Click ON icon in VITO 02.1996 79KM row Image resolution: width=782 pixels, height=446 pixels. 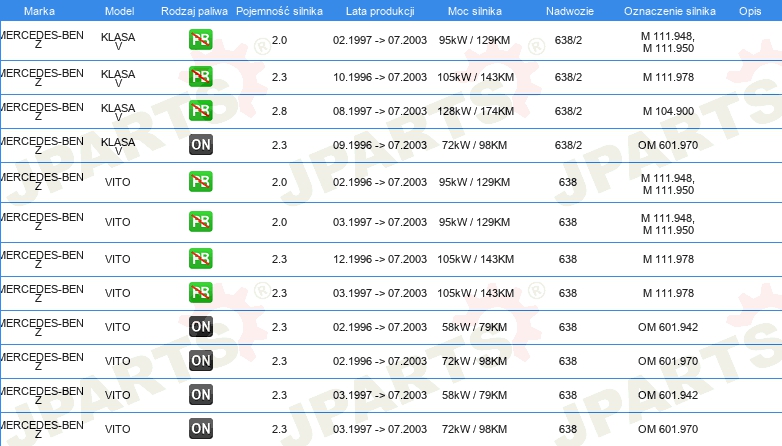coord(200,327)
